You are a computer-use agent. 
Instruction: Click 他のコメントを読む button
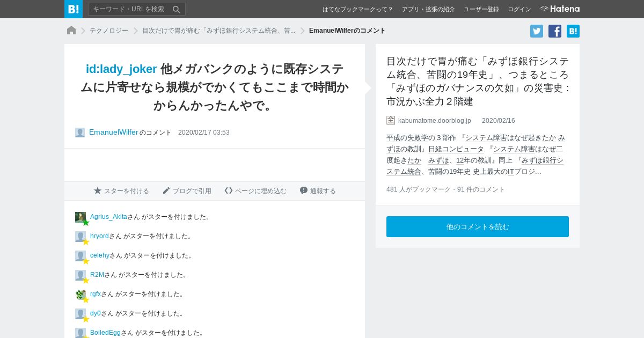click(x=478, y=226)
